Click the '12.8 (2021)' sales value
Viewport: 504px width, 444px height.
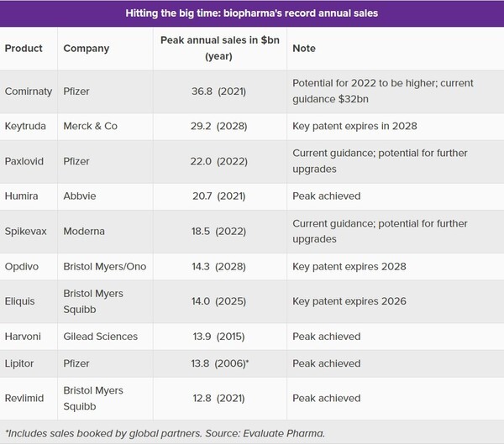[219, 398]
